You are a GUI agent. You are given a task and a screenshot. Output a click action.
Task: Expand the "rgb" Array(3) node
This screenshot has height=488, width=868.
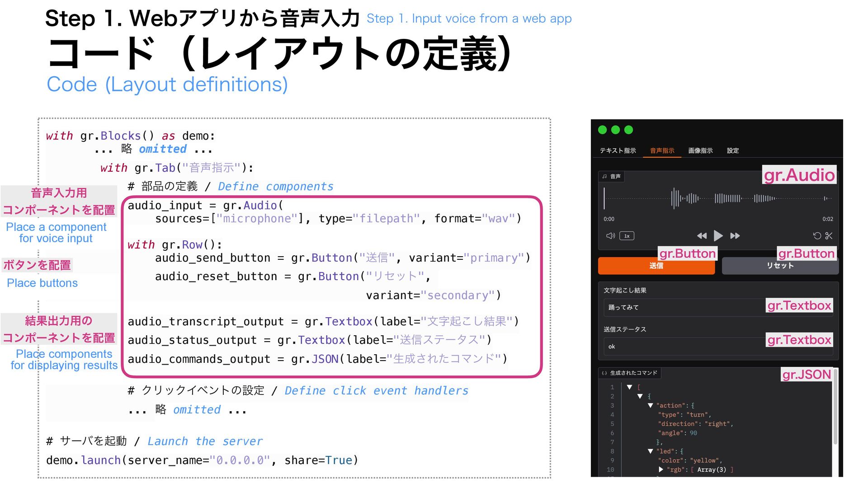[x=661, y=469]
